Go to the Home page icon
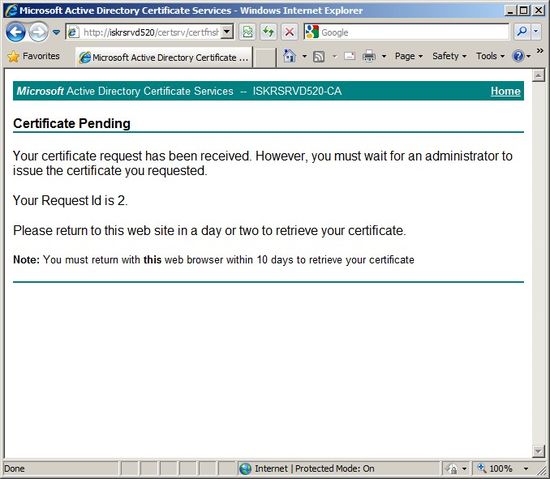Screen dimensions: 550x479 (x=289, y=56)
